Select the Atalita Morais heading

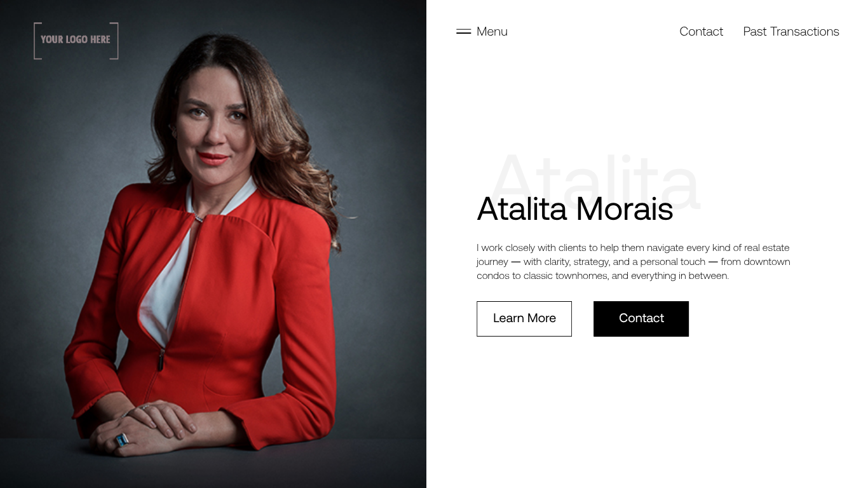(574, 208)
